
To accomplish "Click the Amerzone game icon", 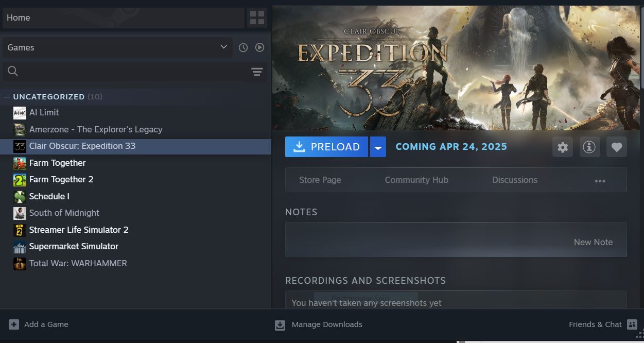I will pyautogui.click(x=20, y=129).
